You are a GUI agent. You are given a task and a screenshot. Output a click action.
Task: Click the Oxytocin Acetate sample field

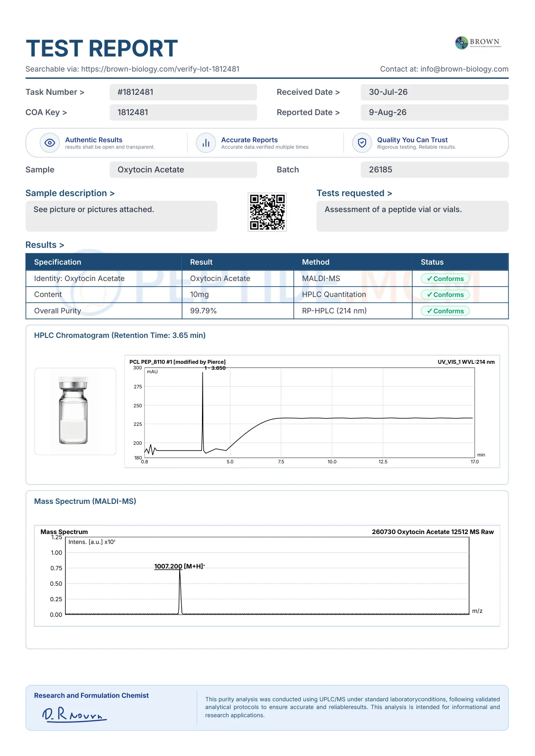183,170
